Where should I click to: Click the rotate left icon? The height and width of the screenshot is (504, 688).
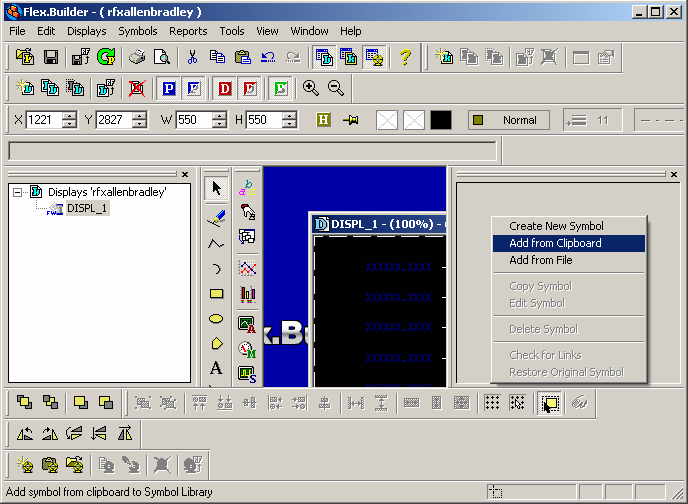coord(25,434)
